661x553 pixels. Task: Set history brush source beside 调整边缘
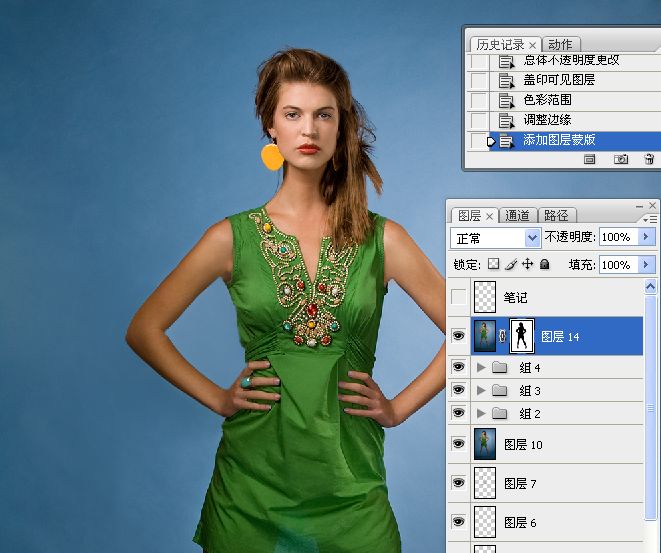click(x=478, y=120)
